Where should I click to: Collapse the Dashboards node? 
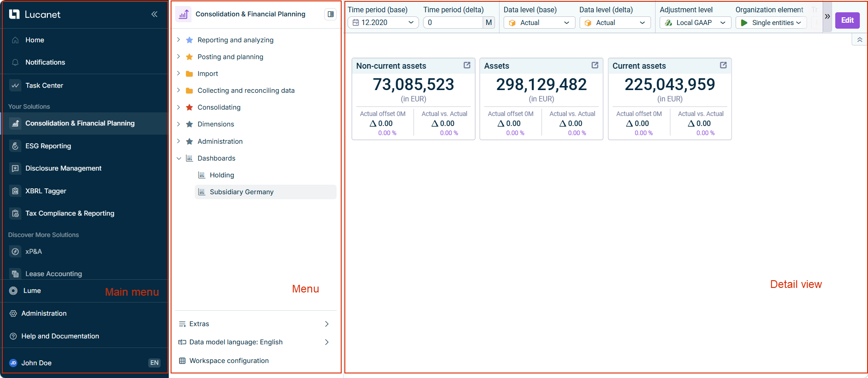178,158
